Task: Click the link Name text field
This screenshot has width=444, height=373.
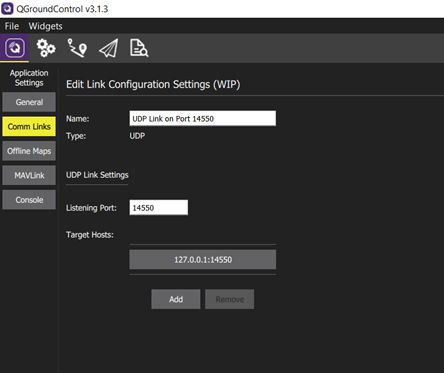Action: (x=203, y=118)
